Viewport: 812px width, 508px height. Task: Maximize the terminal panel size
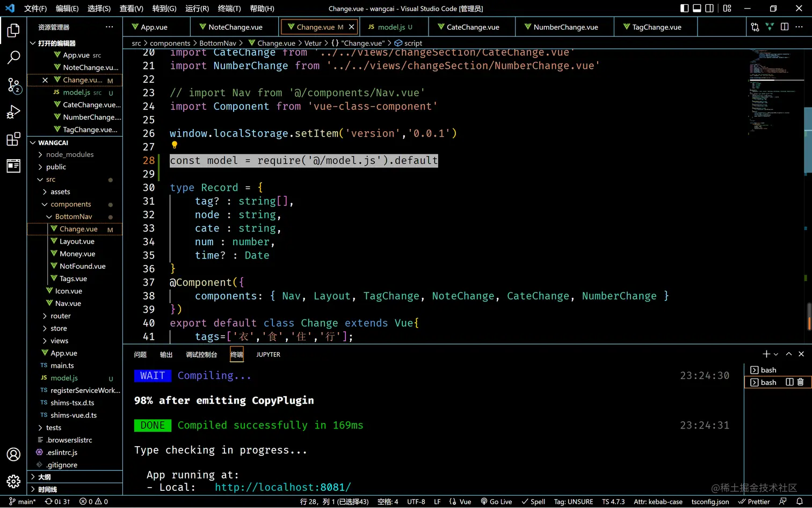tap(789, 354)
